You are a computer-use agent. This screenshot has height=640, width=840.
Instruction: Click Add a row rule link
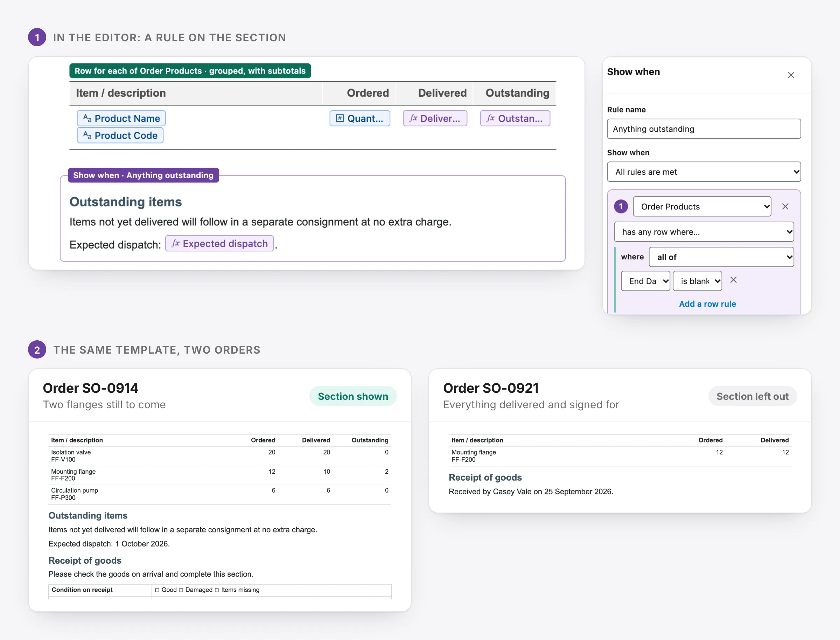[707, 304]
